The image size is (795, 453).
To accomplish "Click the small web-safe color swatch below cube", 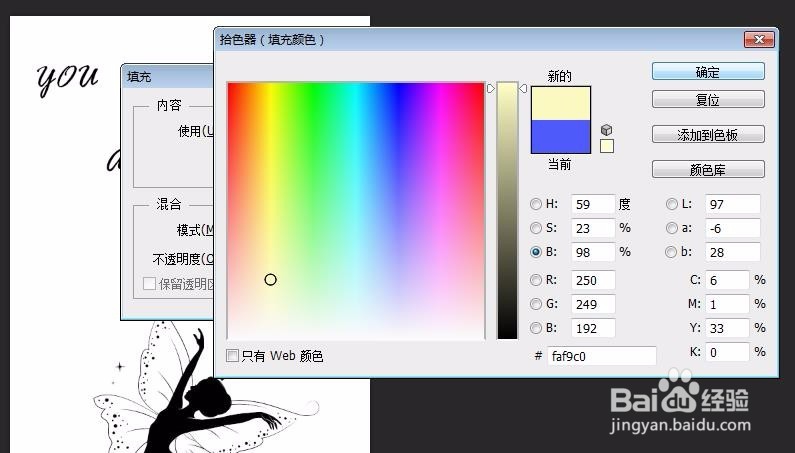I will click(x=607, y=146).
